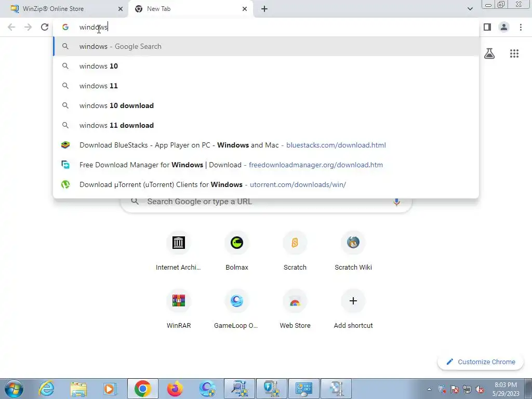
Task: Click the Chrome icon in the taskbar
Action: [x=143, y=389]
